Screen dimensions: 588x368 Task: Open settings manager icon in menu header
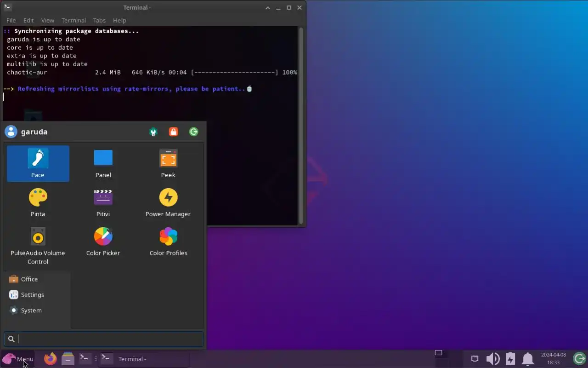(153, 132)
